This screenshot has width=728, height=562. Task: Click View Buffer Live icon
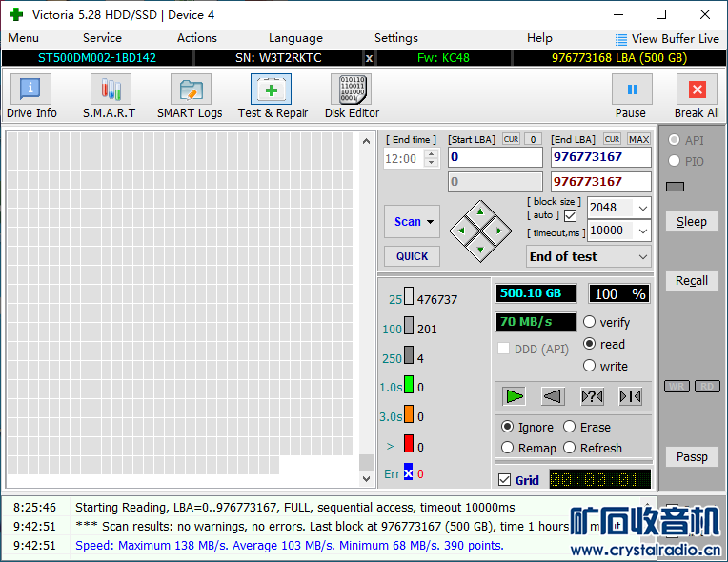(x=621, y=39)
